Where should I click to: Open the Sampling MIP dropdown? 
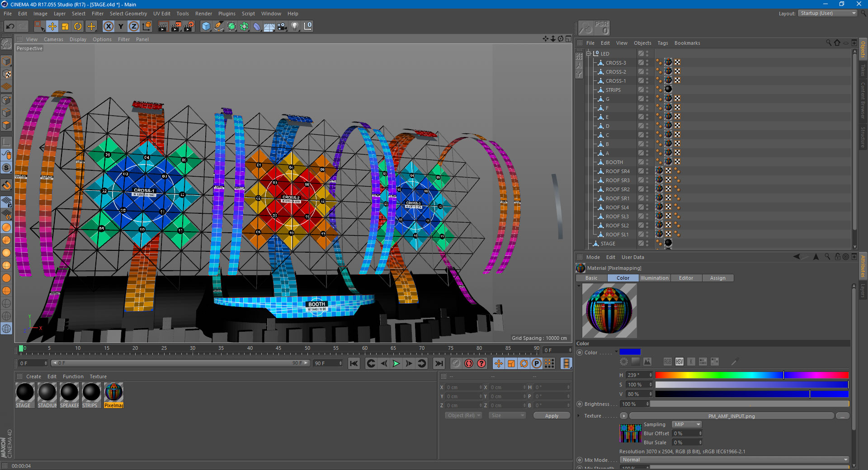point(686,424)
